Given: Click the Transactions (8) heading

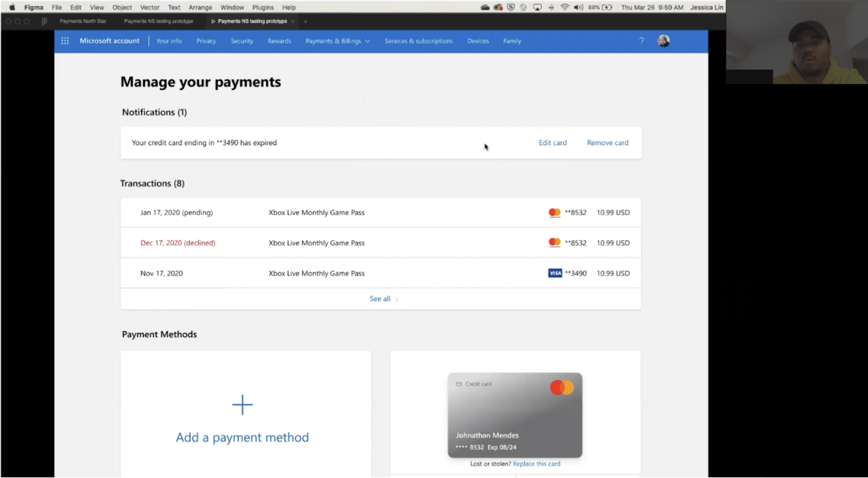Looking at the screenshot, I should click(x=152, y=183).
